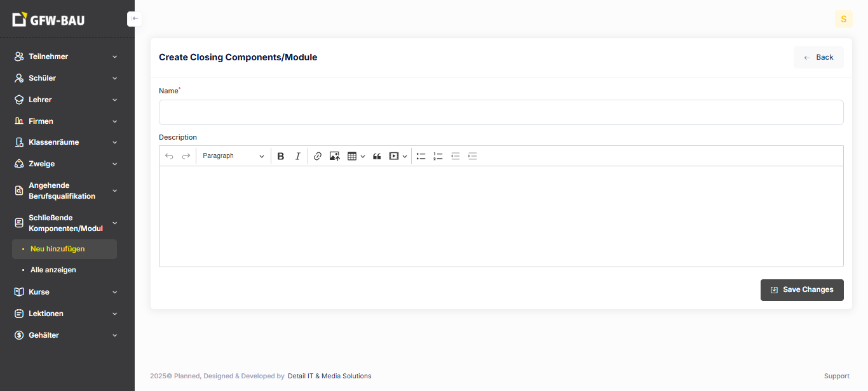The height and width of the screenshot is (391, 868).
Task: Create a bulleted list
Action: [421, 156]
